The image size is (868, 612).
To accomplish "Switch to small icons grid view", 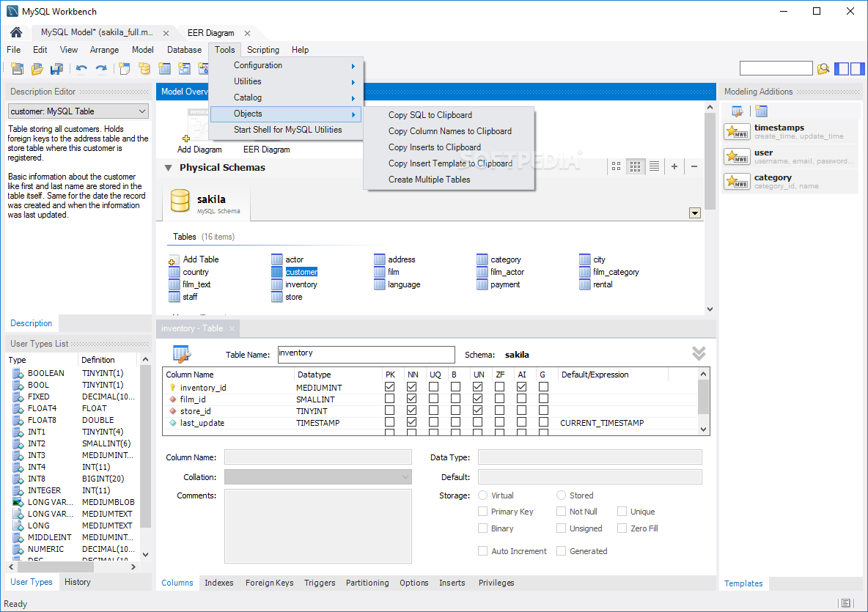I will tap(635, 166).
